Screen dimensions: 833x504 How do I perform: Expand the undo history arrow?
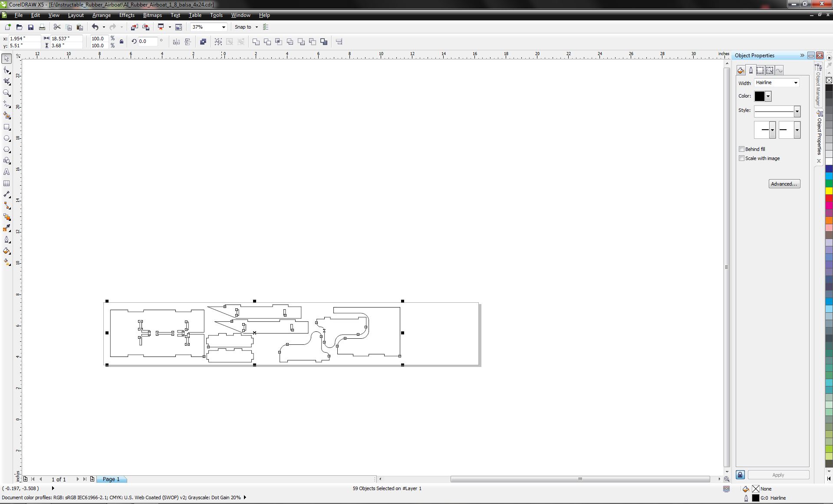(x=104, y=27)
